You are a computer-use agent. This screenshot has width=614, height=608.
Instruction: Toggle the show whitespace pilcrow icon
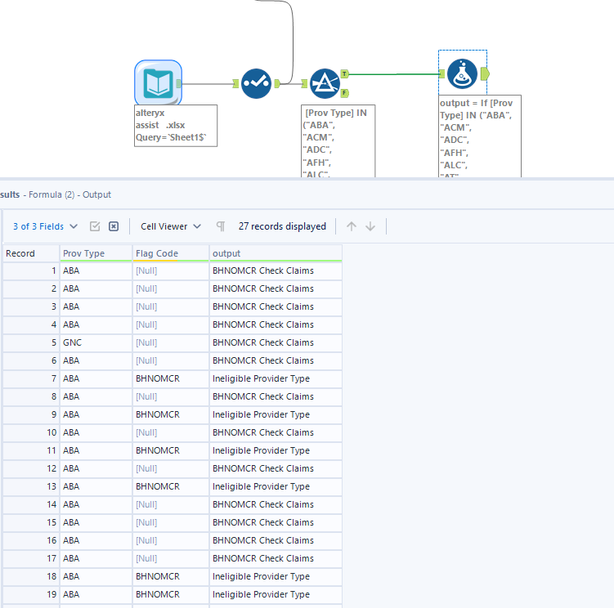(220, 226)
